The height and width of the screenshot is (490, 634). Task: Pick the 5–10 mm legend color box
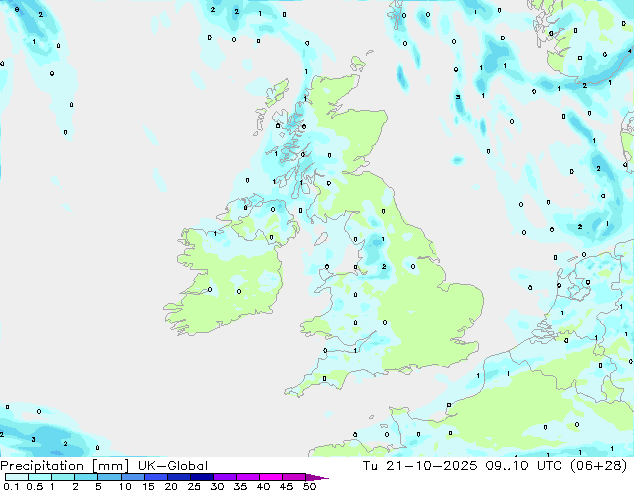(x=109, y=477)
